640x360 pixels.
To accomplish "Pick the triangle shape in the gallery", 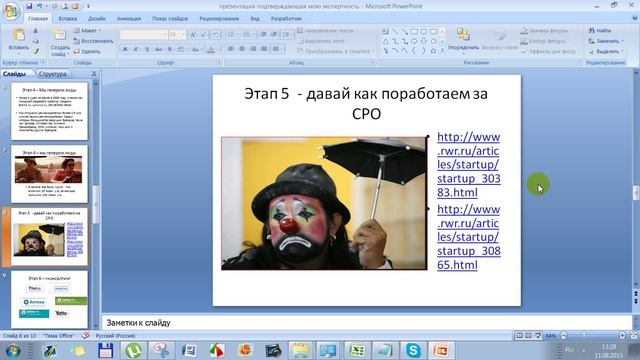I will click(x=386, y=41).
